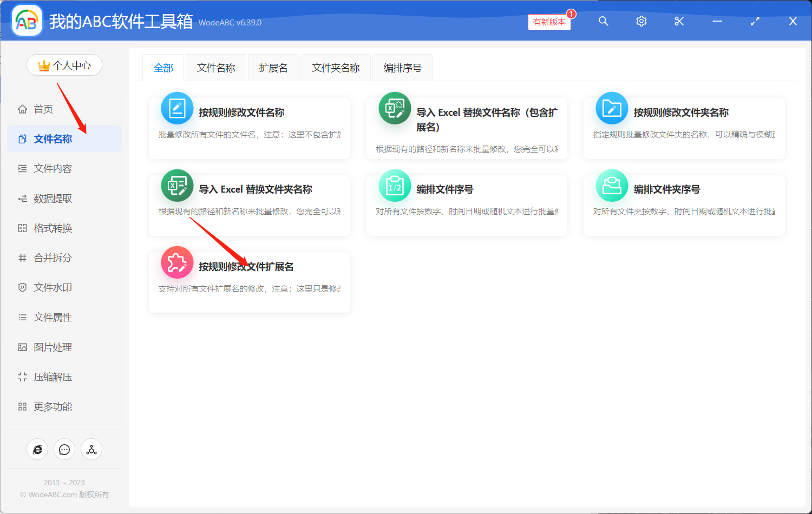
Task: Click the 个人中心 button
Action: (x=64, y=65)
